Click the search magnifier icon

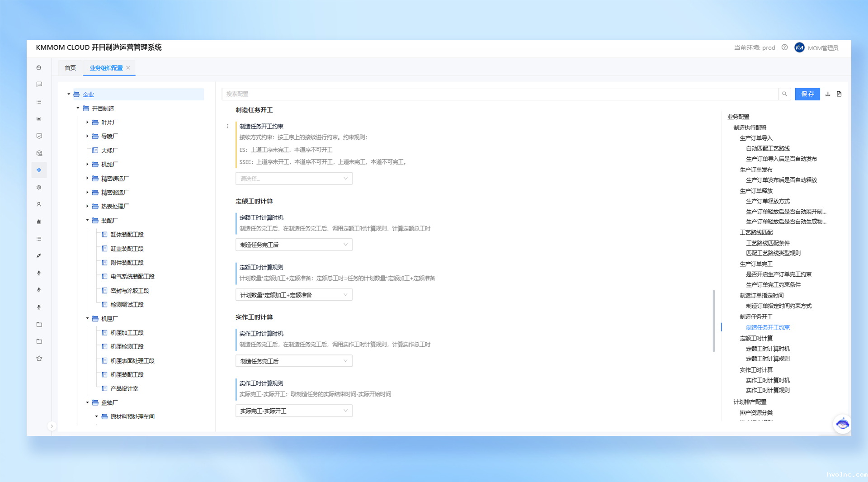[x=784, y=94]
